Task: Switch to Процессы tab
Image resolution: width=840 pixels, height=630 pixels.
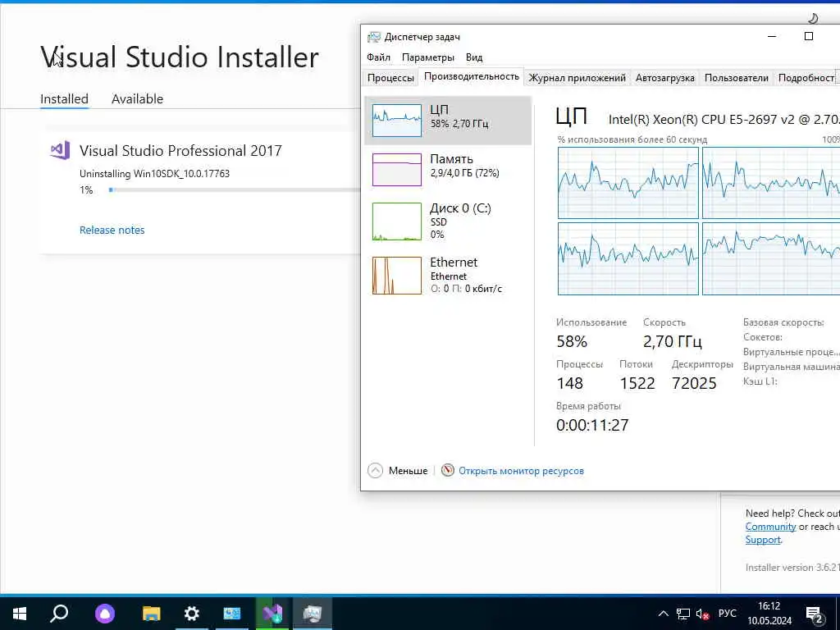Action: (390, 78)
